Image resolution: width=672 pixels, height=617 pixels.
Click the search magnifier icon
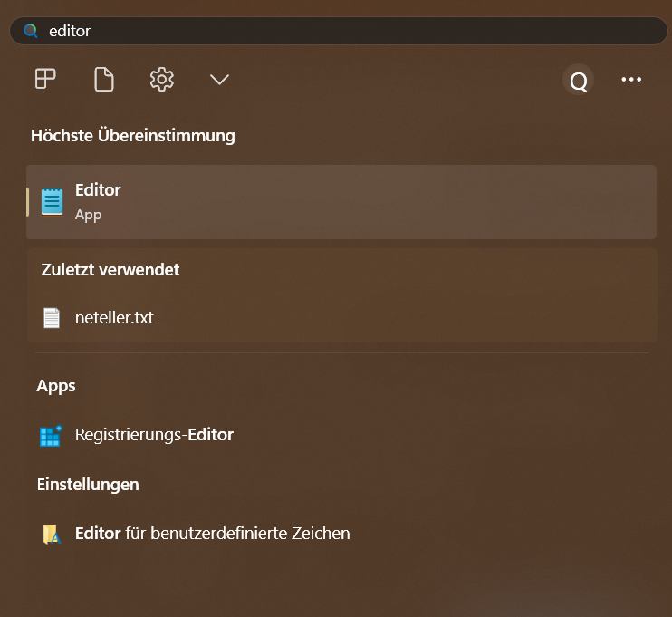coord(31,31)
